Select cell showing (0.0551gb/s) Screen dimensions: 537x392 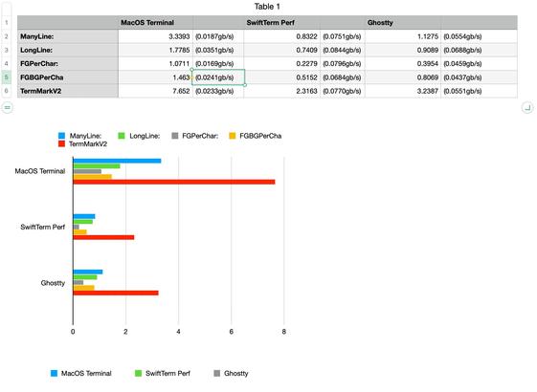click(x=479, y=91)
